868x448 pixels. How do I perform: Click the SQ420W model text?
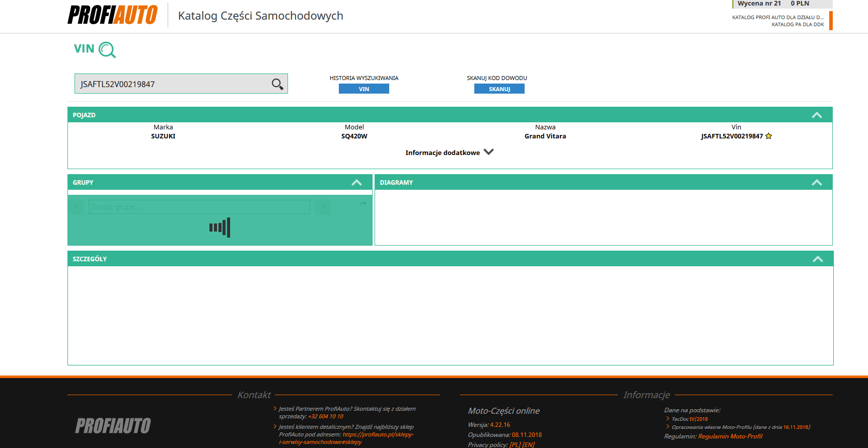tap(354, 136)
